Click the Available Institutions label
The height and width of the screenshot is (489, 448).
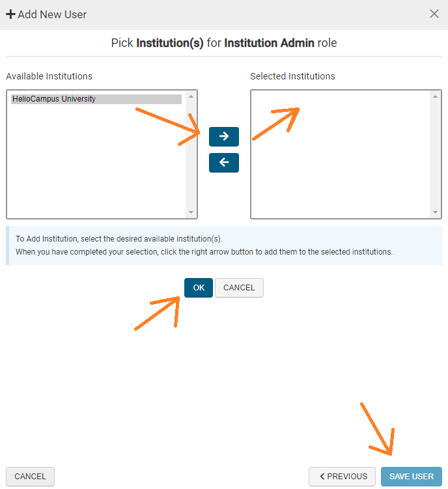click(49, 76)
